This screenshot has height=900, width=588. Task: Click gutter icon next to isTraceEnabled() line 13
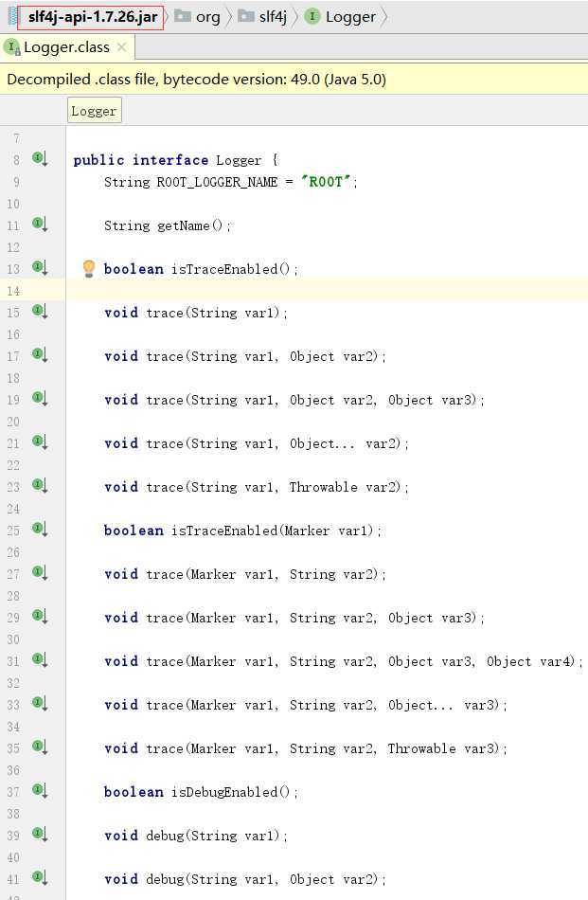tap(40, 267)
